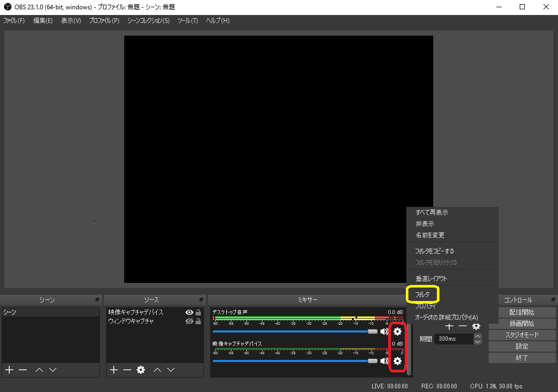Image resolution: width=558 pixels, height=392 pixels.
Task: Pop out the ソース dock panel
Action: (201, 300)
